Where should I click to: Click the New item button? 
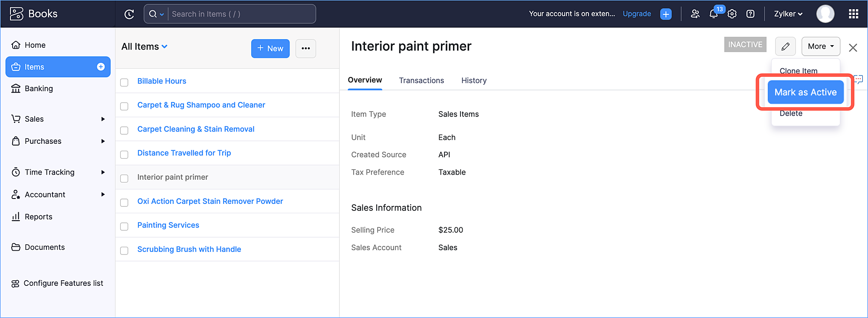(x=270, y=48)
